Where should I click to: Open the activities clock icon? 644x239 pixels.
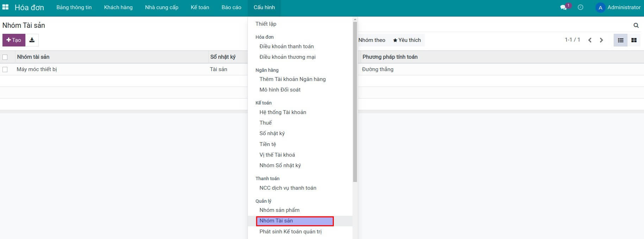click(581, 7)
